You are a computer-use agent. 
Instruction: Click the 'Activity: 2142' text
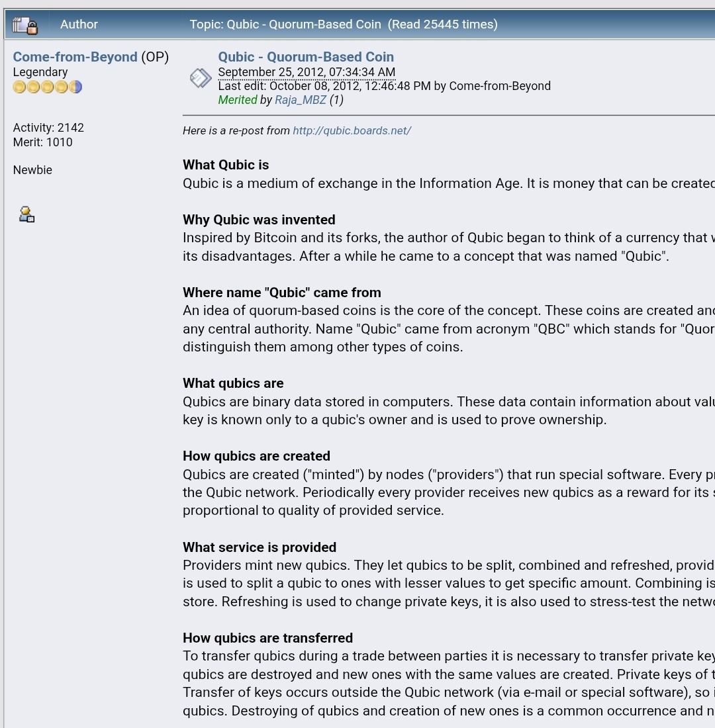coord(48,128)
